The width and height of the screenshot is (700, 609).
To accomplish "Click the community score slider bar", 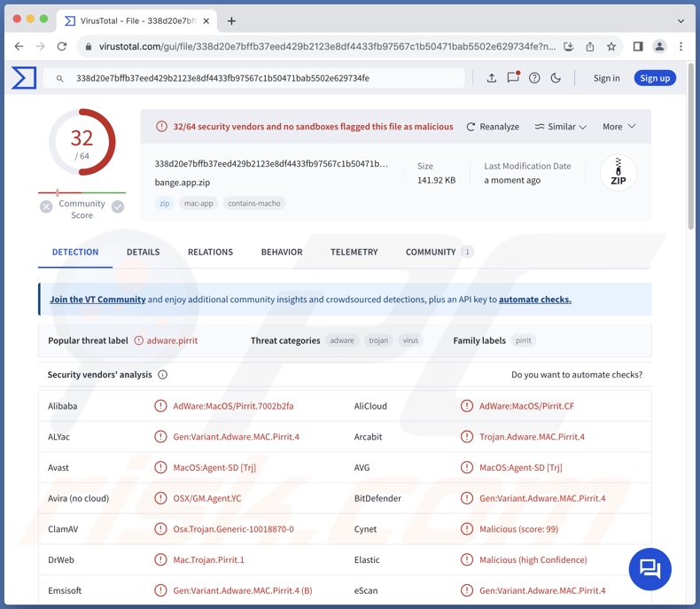I will (82, 192).
